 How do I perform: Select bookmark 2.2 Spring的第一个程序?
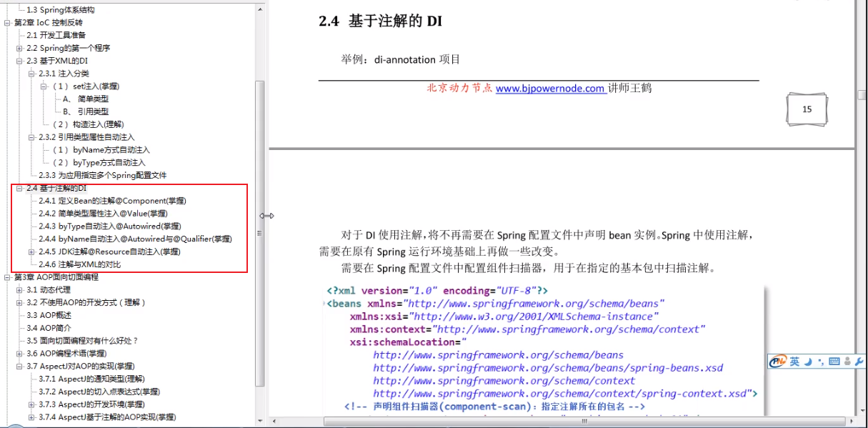68,48
